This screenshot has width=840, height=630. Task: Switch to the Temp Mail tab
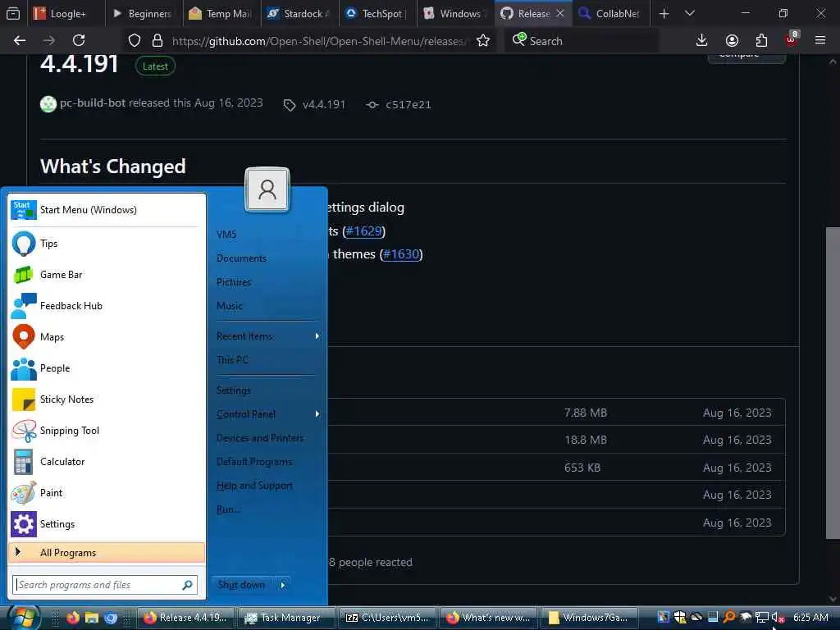coord(221,13)
